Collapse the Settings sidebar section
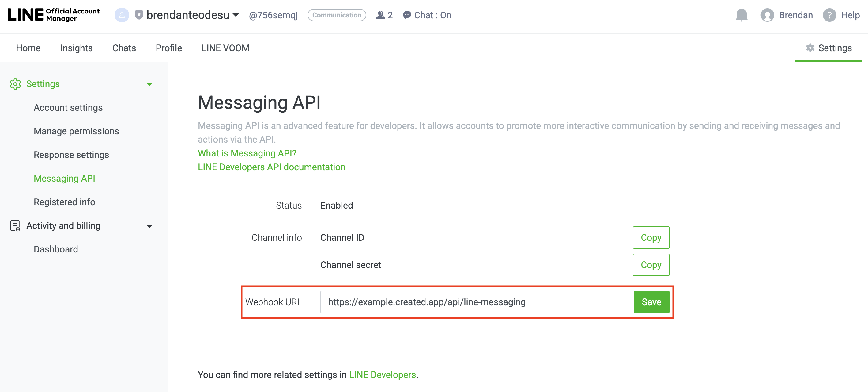 (x=149, y=84)
